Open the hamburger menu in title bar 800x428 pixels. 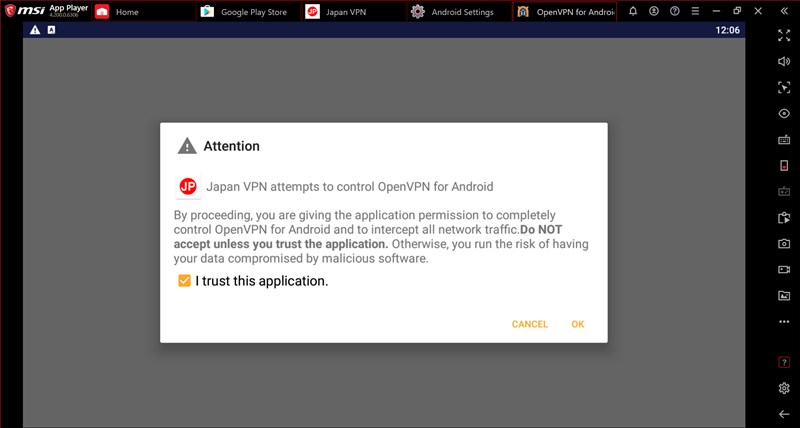click(695, 11)
